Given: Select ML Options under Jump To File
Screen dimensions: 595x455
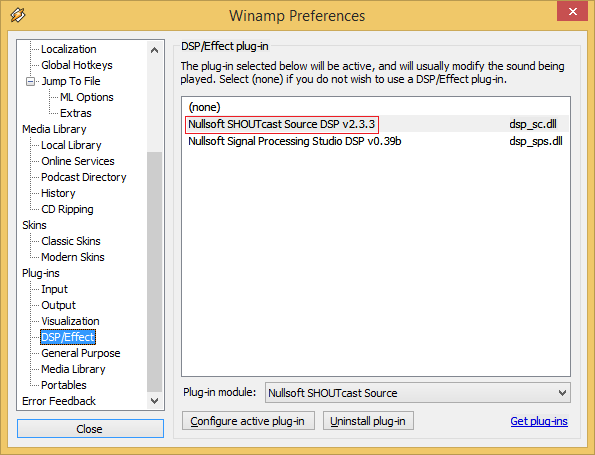Looking at the screenshot, I should coord(87,97).
